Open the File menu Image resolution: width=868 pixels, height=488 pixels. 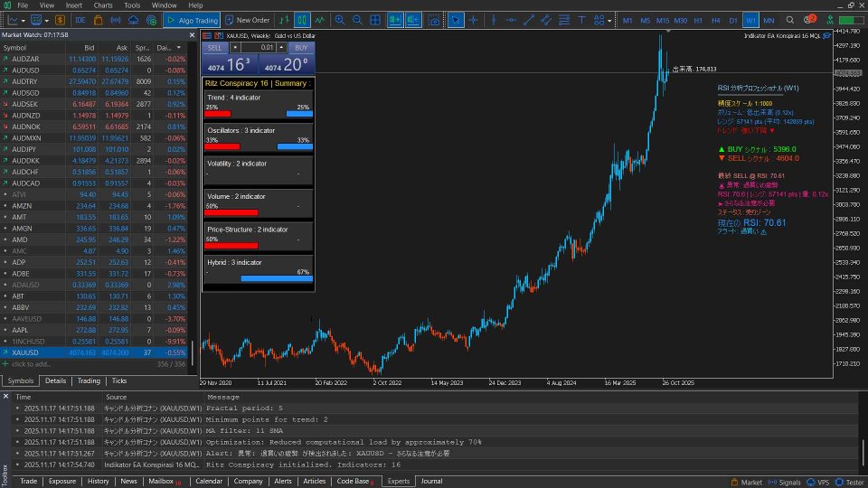(x=23, y=5)
